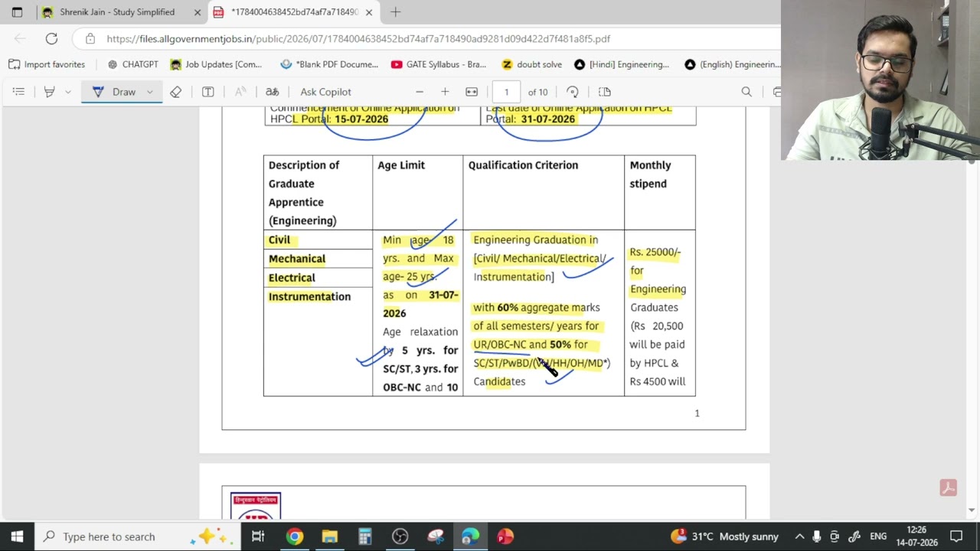Open Job Updates bookmark

216,64
